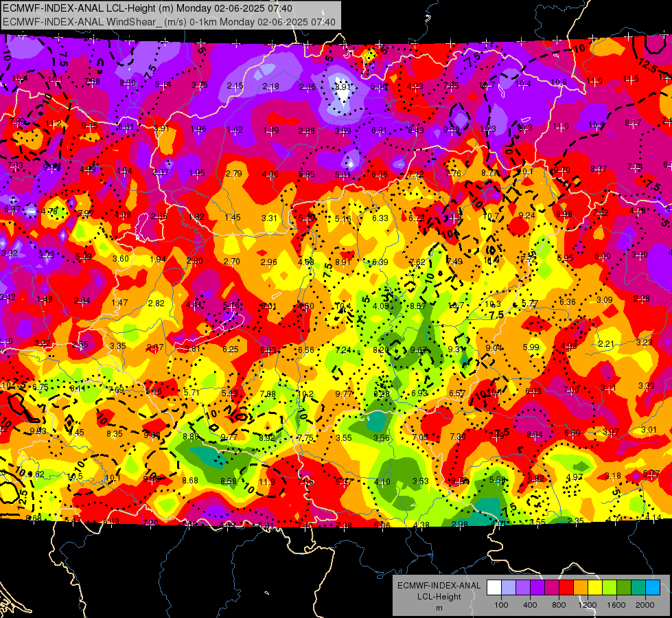
Task: Click wind shear value '6.36'
Action: tap(568, 302)
